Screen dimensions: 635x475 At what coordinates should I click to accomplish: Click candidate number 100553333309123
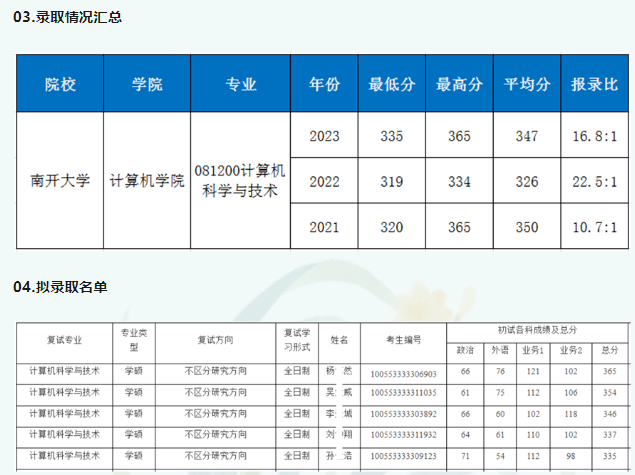point(403,456)
